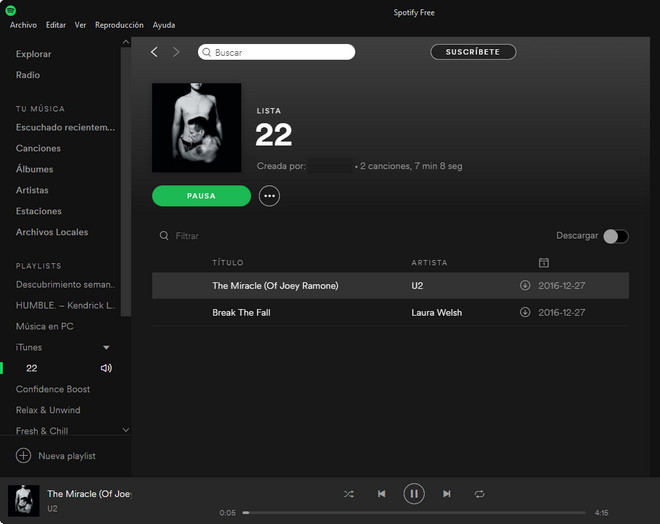Click the green PAUSA button
660x524 pixels.
pyautogui.click(x=201, y=196)
